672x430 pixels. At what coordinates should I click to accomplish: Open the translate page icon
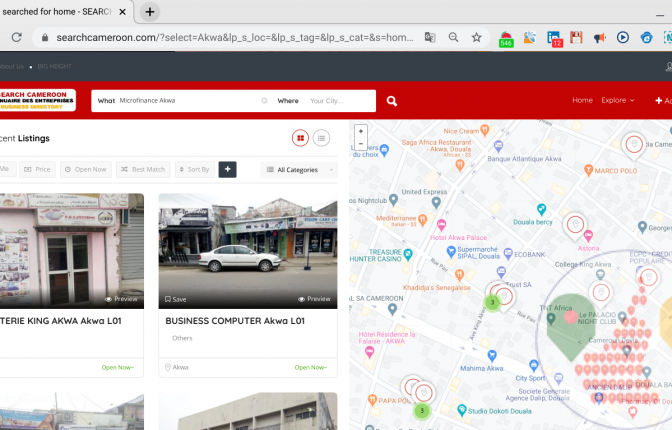(430, 37)
